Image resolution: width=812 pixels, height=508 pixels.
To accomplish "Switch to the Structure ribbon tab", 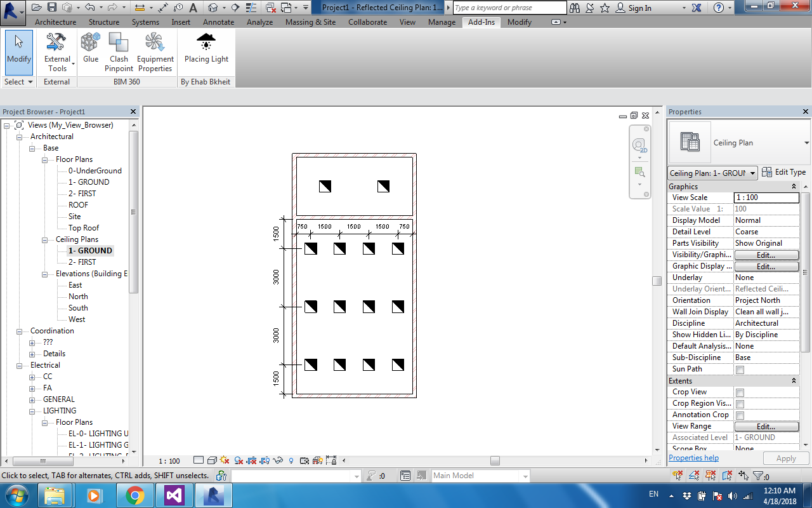I will click(x=104, y=22).
